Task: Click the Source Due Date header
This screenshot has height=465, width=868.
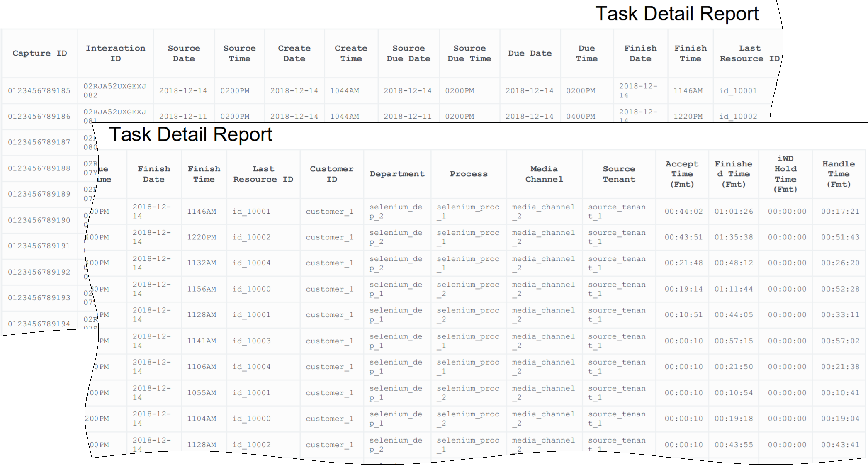Action: [x=408, y=53]
